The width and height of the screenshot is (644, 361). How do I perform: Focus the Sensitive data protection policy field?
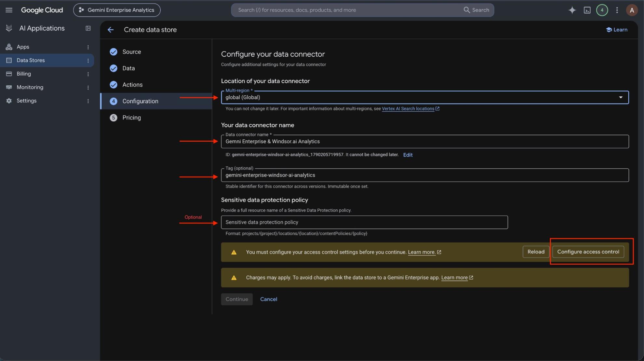click(364, 222)
